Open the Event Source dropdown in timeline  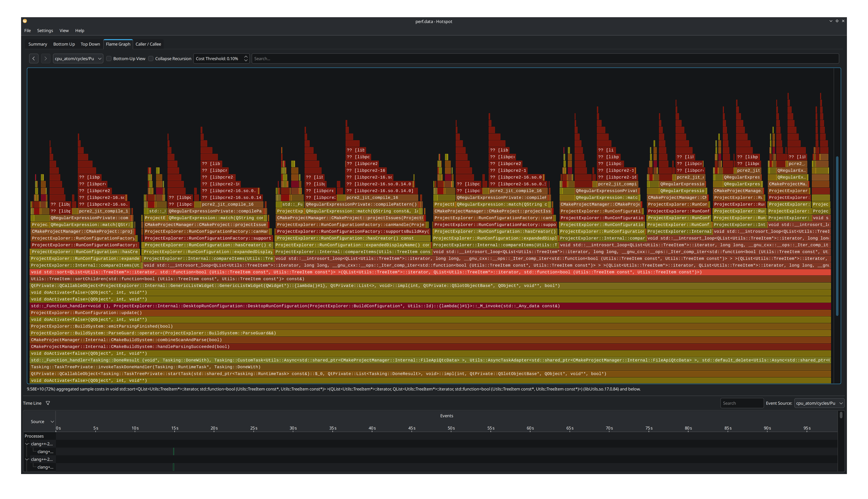tap(819, 403)
